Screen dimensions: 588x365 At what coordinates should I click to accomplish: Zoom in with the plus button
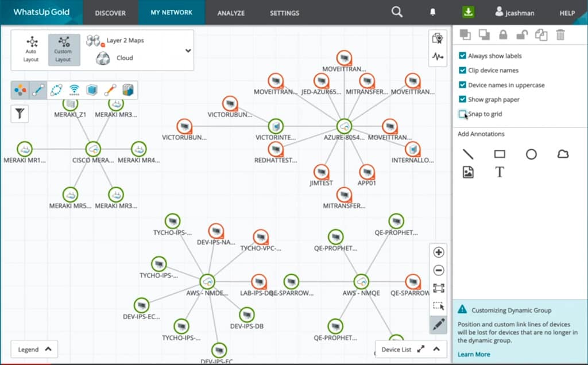(438, 252)
